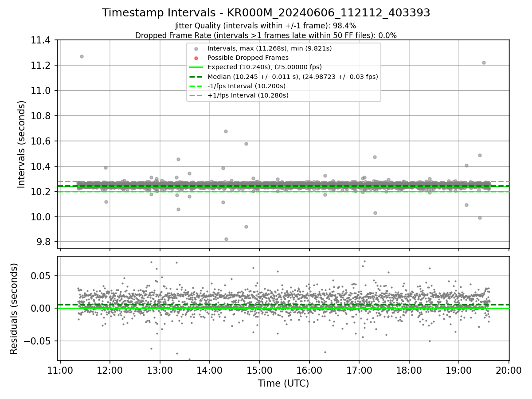Click the 14:00 time tick label
The height and width of the screenshot is (399, 532).
[209, 370]
